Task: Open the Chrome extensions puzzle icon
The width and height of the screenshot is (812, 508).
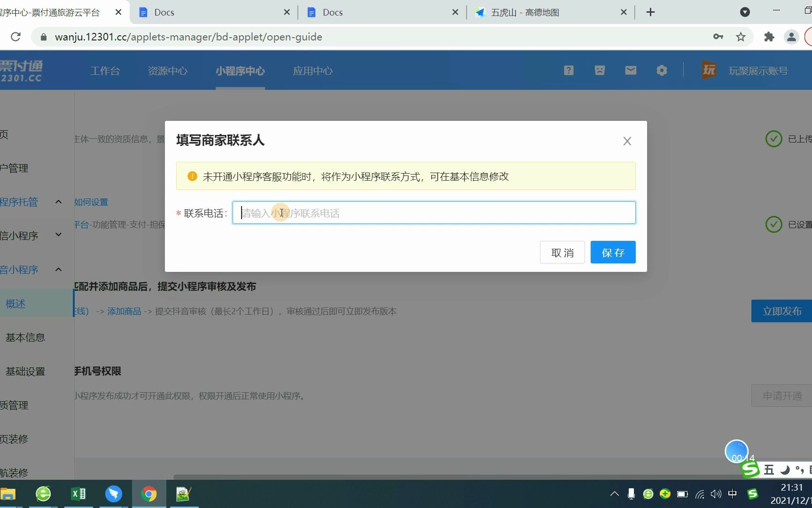Action: click(769, 37)
